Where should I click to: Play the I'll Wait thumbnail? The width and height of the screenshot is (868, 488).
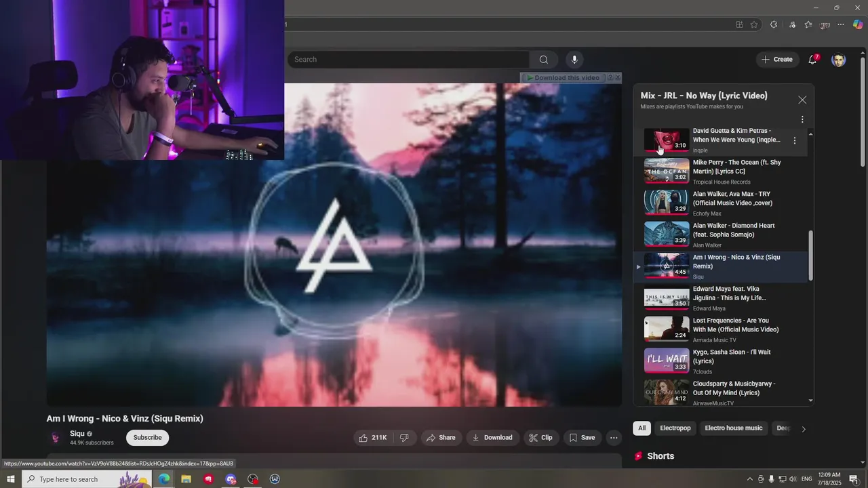[667, 361]
